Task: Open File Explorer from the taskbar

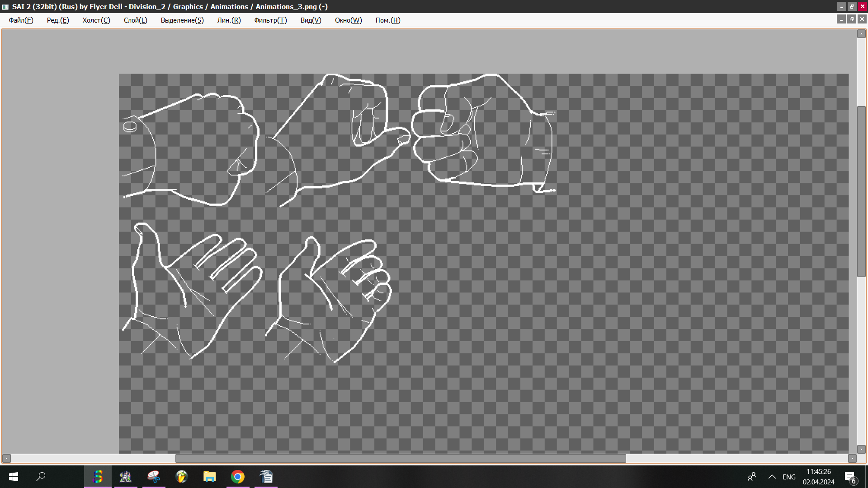Action: [x=209, y=477]
